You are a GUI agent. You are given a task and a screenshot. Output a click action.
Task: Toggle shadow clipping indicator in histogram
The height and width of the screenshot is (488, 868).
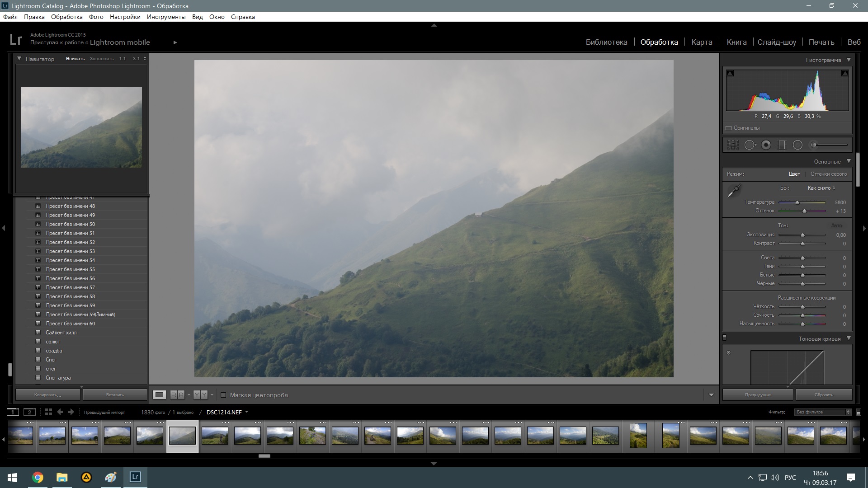pyautogui.click(x=730, y=73)
